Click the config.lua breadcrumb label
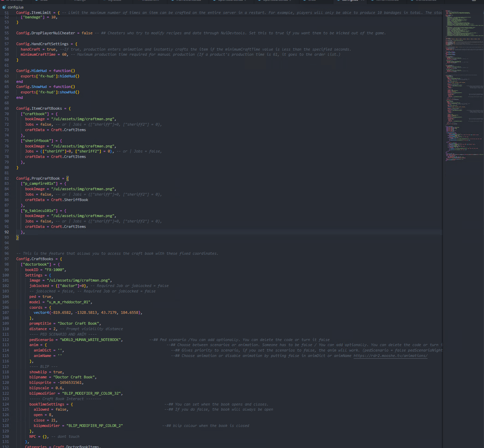 point(16,7)
